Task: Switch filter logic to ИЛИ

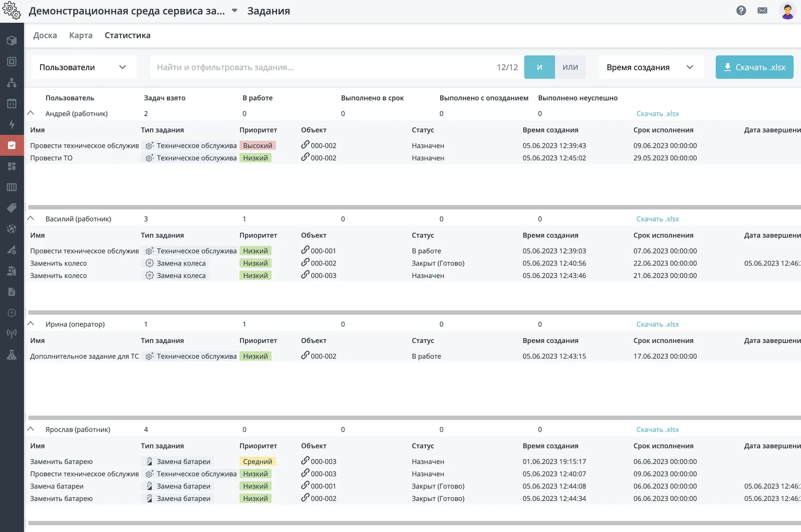Action: point(570,67)
